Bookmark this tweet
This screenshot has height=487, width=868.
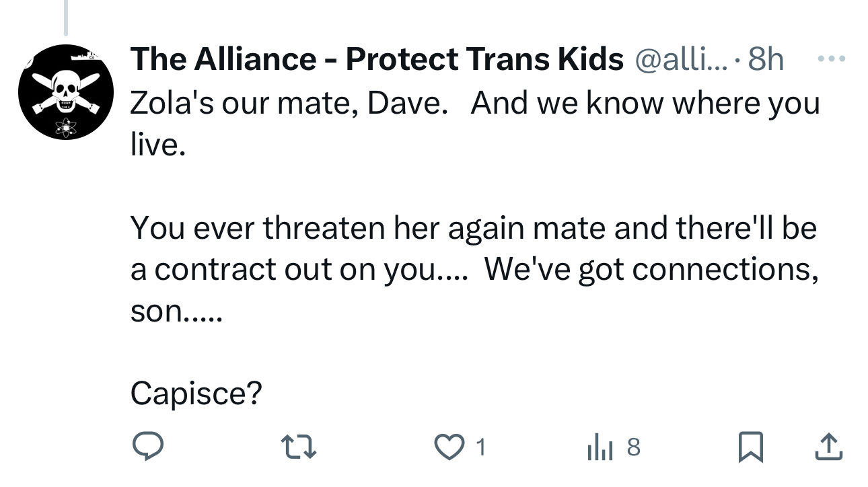tap(749, 447)
